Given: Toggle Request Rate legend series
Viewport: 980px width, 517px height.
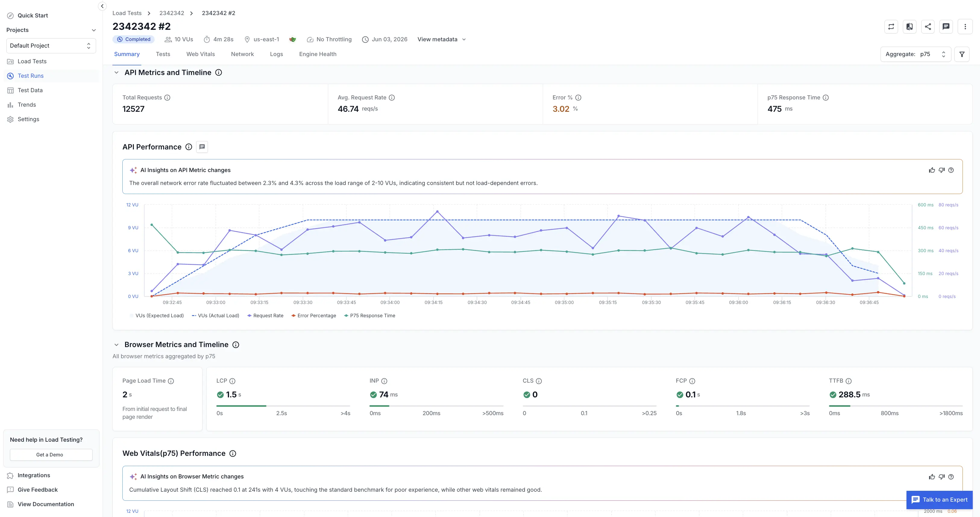Looking at the screenshot, I should click(265, 316).
